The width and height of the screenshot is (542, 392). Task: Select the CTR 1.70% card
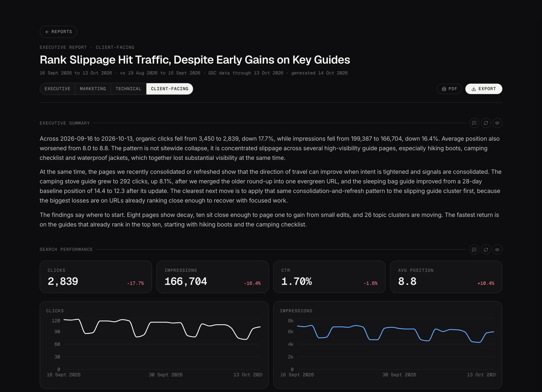[329, 277]
